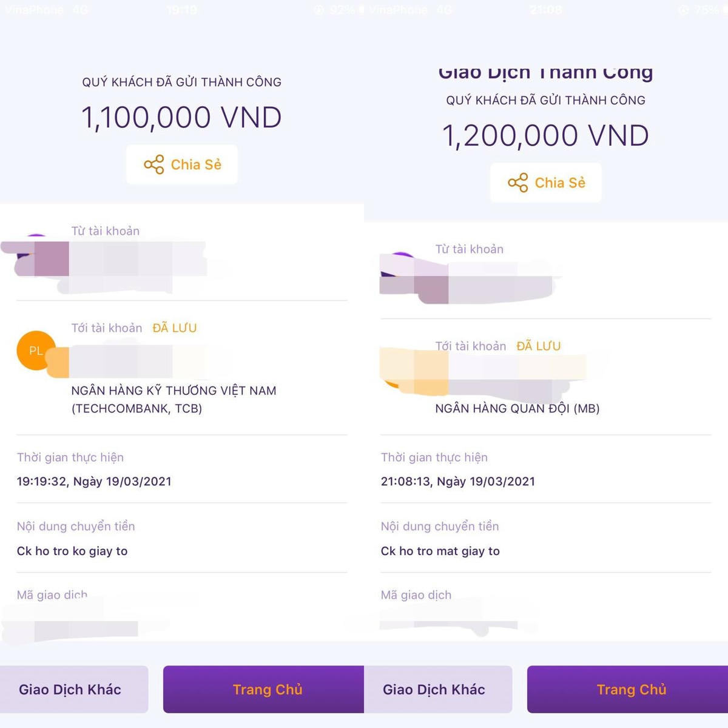Screen dimensions: 728x728
Task: Click transfer note "Ck ho tro ko giay to"
Action: (72, 551)
